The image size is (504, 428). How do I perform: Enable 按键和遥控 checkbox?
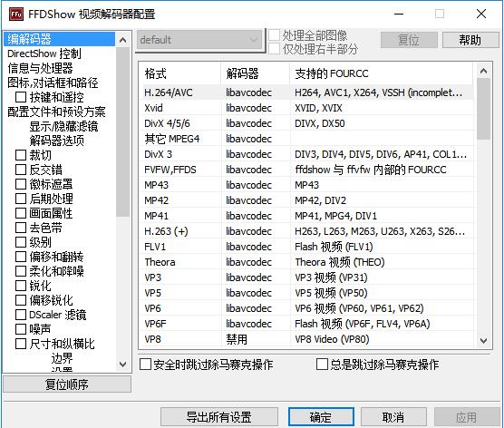(x=21, y=97)
